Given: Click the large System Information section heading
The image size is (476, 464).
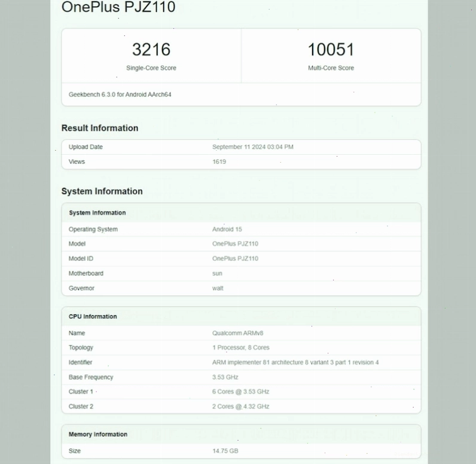Looking at the screenshot, I should (x=102, y=191).
